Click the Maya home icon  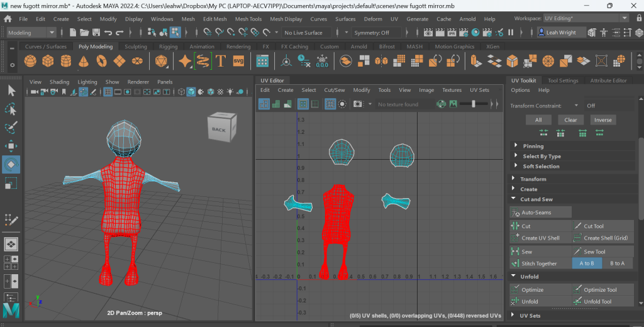(x=8, y=19)
